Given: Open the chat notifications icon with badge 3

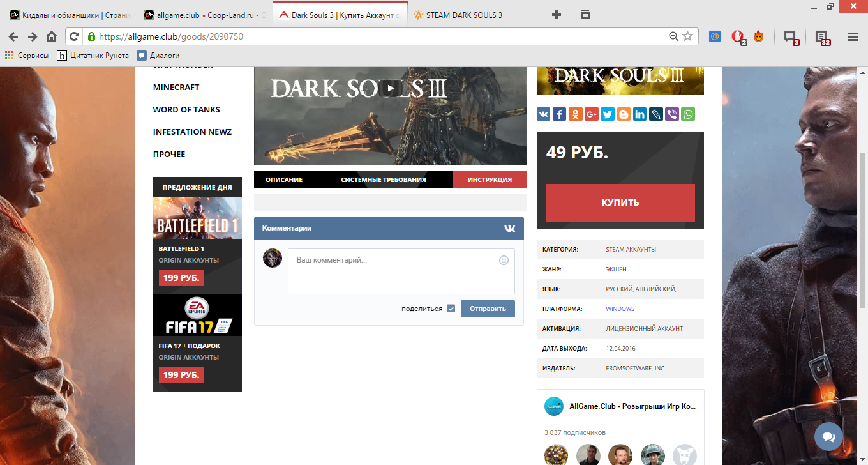Looking at the screenshot, I should point(791,38).
